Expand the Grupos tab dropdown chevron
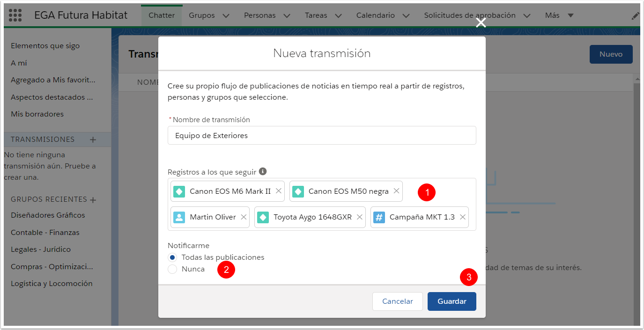Screen dimensions: 644x330 point(226,15)
